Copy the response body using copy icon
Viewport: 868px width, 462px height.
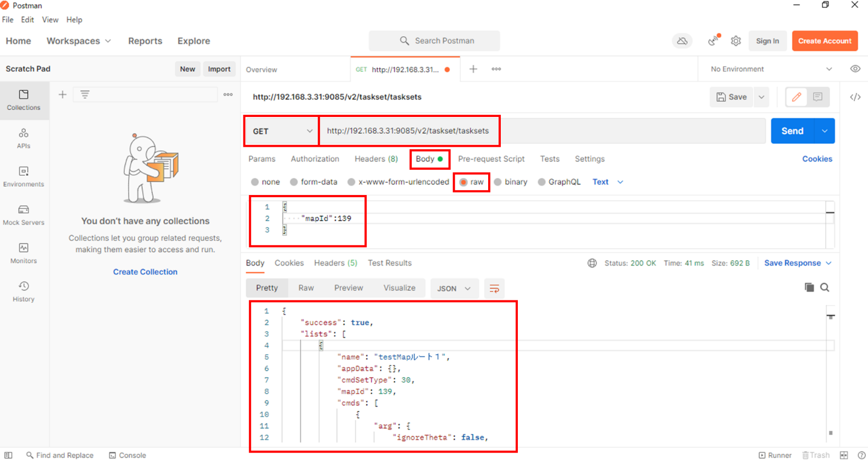809,287
